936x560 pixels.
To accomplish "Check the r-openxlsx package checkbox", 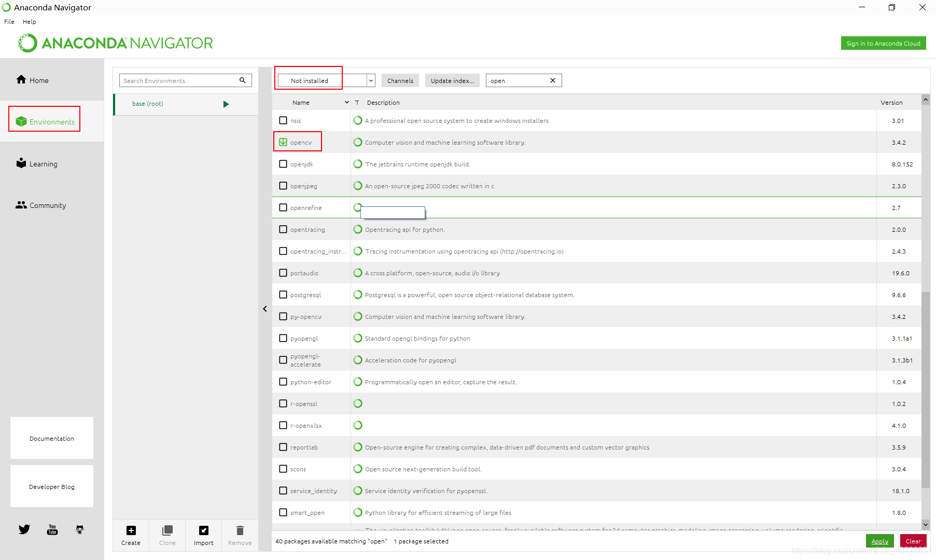I will point(283,425).
